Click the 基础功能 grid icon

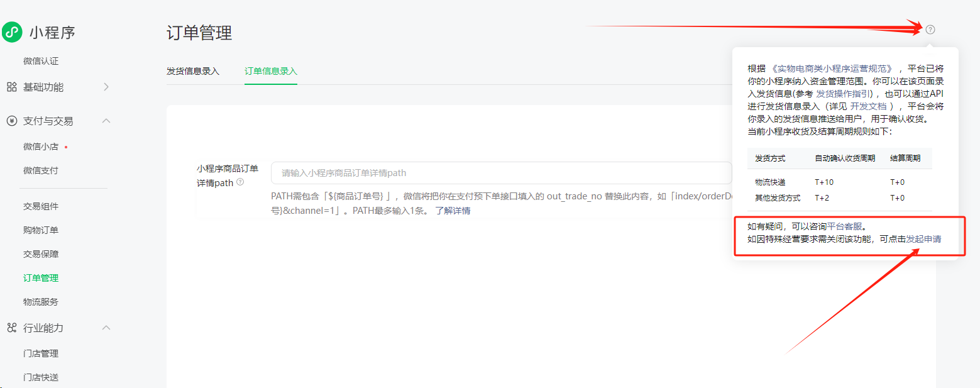point(12,87)
